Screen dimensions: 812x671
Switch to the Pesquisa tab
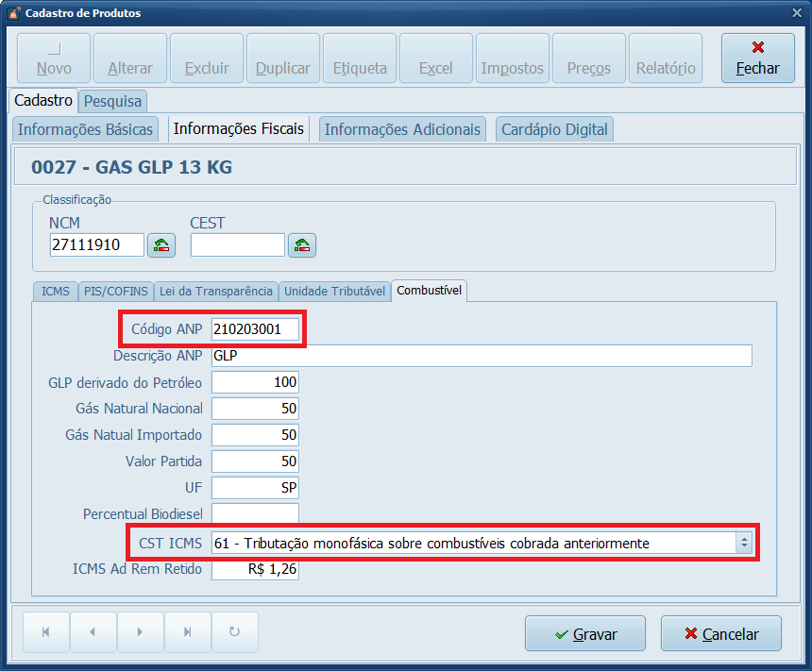click(x=112, y=100)
